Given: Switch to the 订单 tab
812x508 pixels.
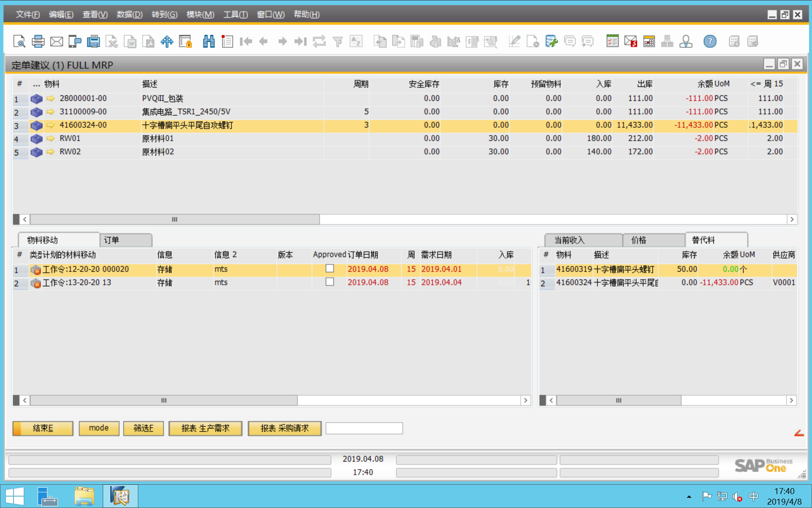Looking at the screenshot, I should coord(126,240).
